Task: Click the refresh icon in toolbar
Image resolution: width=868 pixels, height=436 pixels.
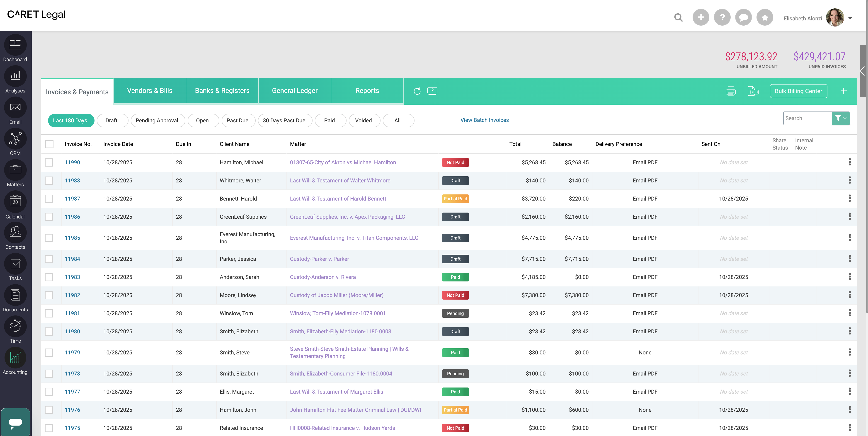Action: coord(417,91)
